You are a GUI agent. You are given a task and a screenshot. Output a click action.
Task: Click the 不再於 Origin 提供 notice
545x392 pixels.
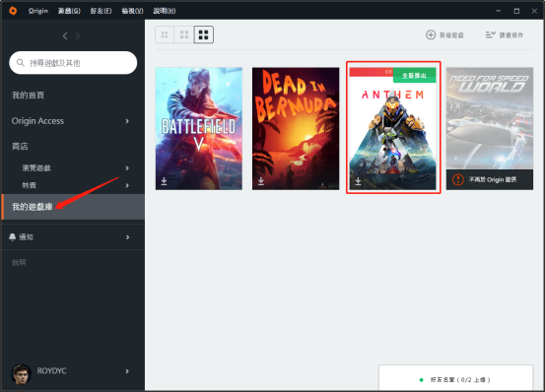click(493, 180)
